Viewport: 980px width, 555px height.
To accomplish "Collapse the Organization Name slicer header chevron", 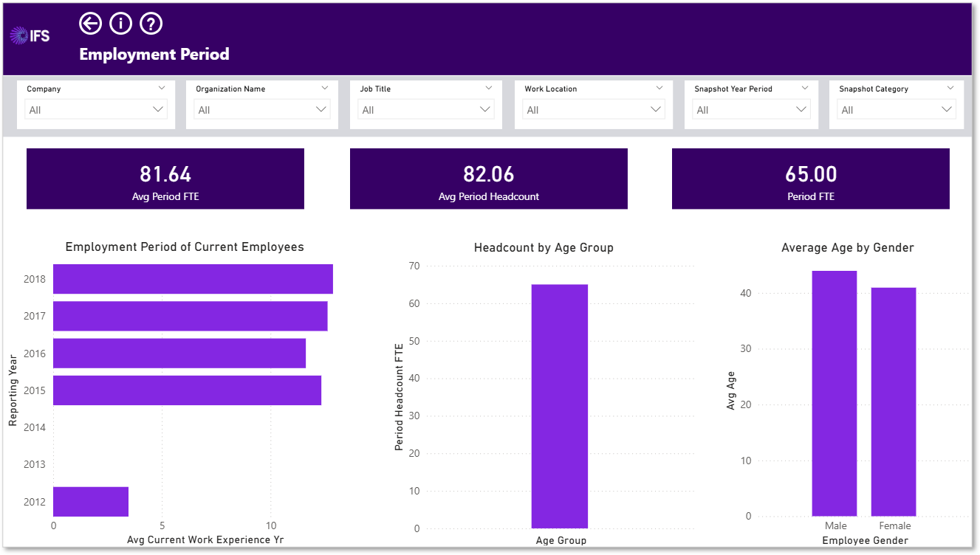I will (325, 88).
